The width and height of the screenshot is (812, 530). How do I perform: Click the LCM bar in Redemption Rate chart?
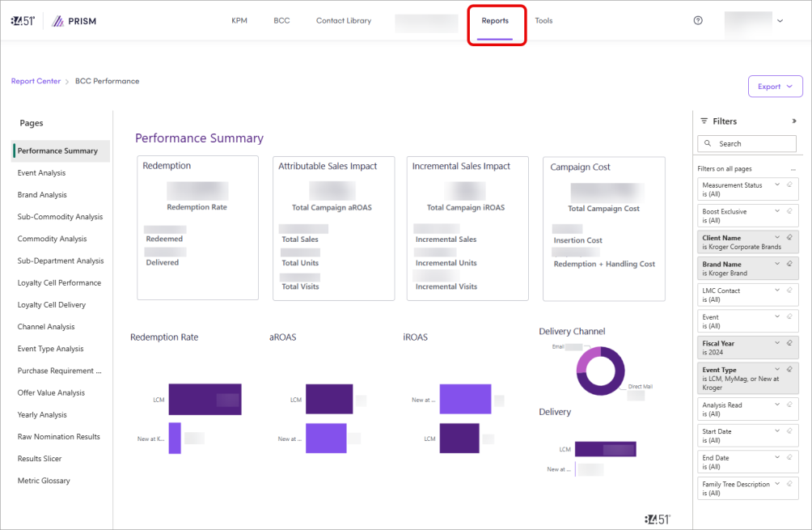(205, 399)
